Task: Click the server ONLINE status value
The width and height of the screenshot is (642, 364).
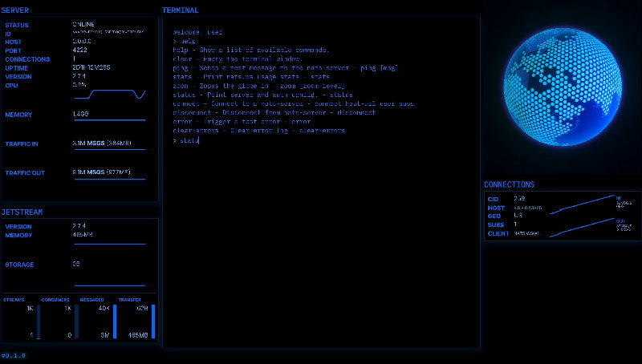Action: click(x=83, y=25)
